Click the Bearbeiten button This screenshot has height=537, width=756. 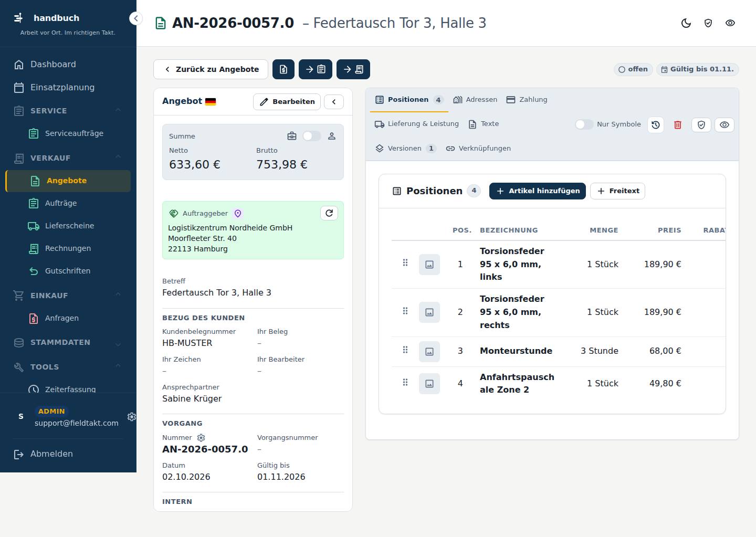pyautogui.click(x=287, y=102)
